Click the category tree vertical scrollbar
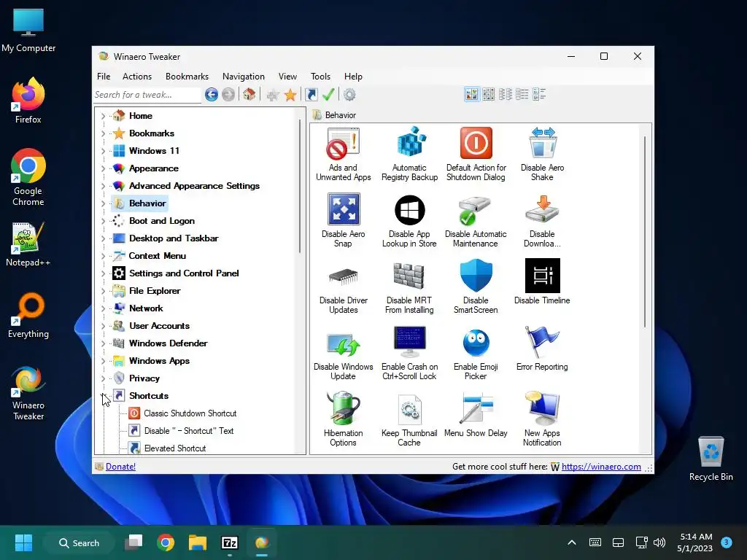 [x=300, y=186]
